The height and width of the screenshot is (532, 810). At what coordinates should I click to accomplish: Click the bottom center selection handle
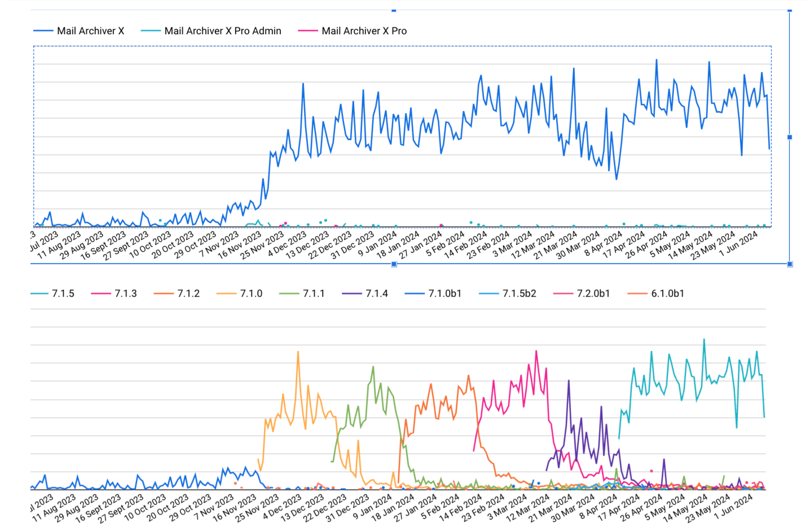(394, 264)
